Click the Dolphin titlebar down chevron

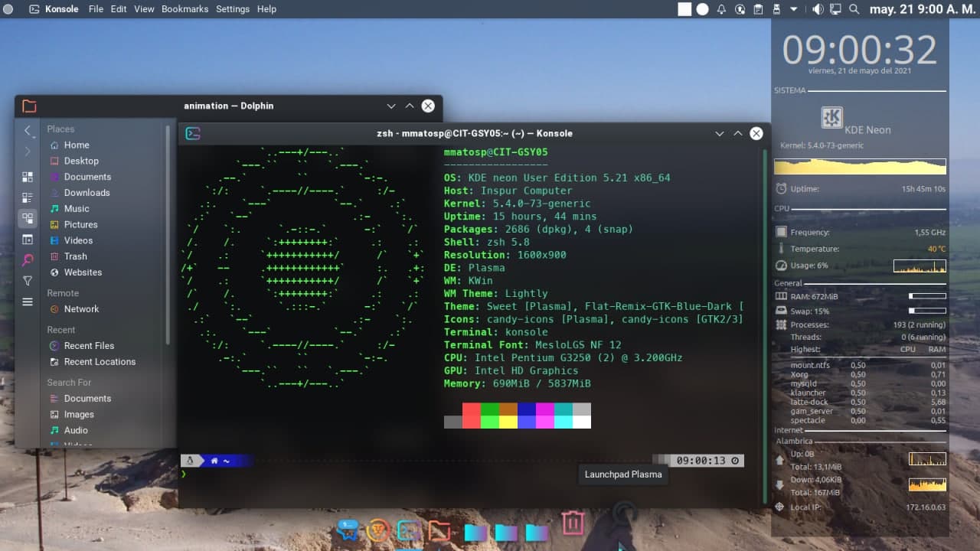[391, 106]
